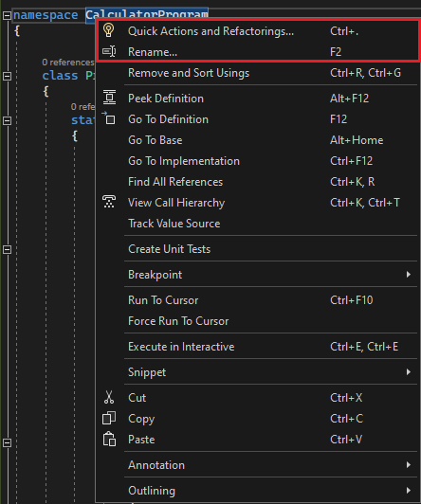The height and width of the screenshot is (504, 421).
Task: Select Find All References
Action: tap(258, 182)
